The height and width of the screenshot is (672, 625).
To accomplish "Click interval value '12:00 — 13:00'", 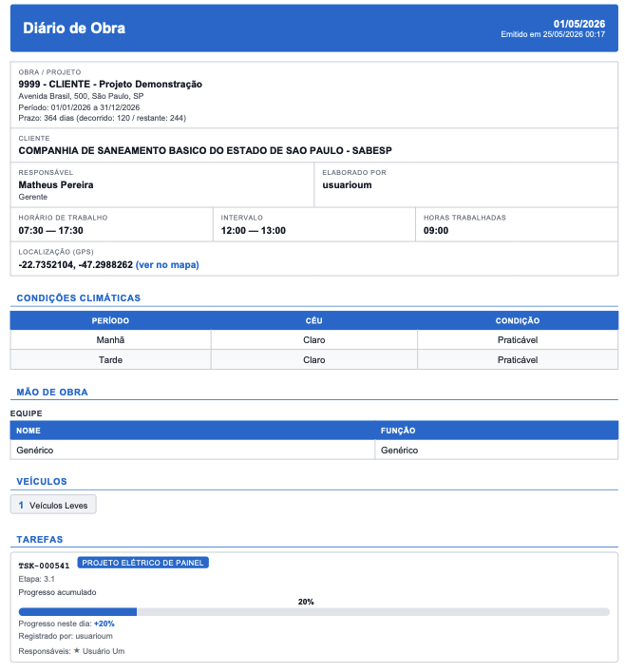I will click(254, 231).
